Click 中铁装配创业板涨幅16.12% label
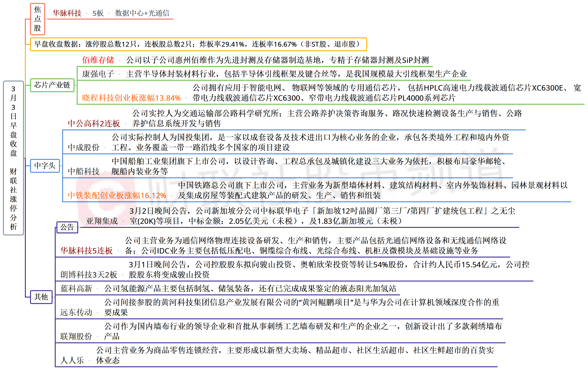Screen dimensions: 588x370 [x=117, y=195]
